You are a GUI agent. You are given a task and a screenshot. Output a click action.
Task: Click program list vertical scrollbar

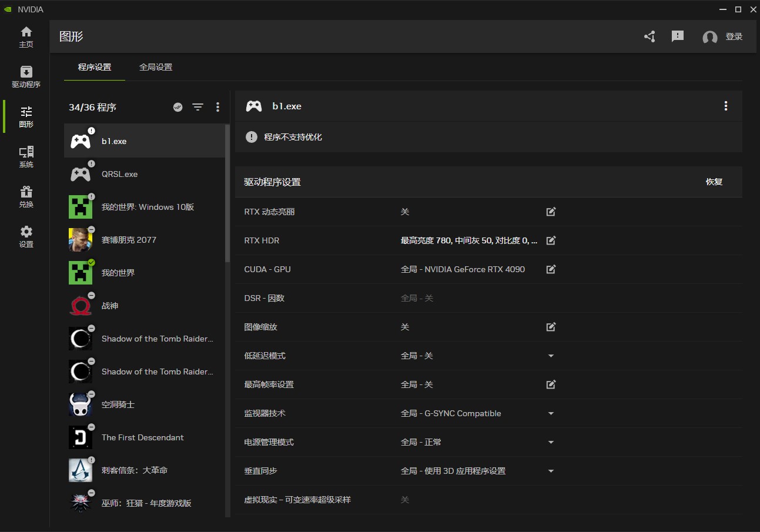pos(227,193)
